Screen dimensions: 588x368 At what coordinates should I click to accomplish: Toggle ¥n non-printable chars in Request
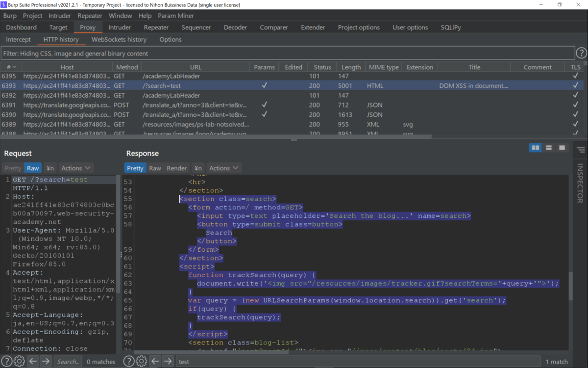click(x=50, y=168)
